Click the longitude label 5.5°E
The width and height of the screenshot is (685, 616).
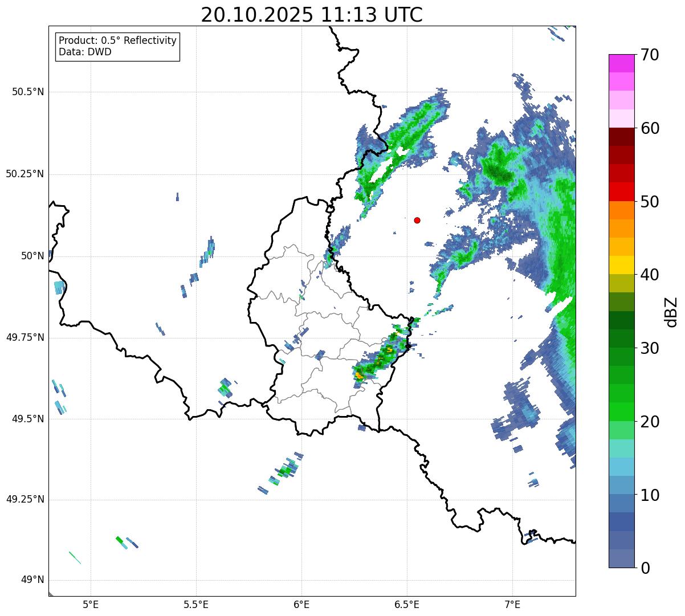tap(196, 604)
